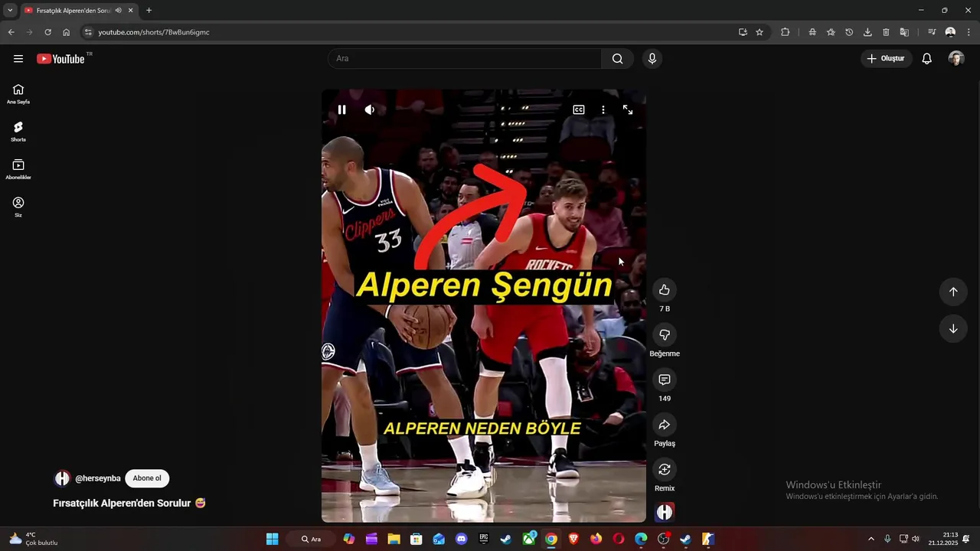Open OBS Studio from the taskbar

click(663, 540)
